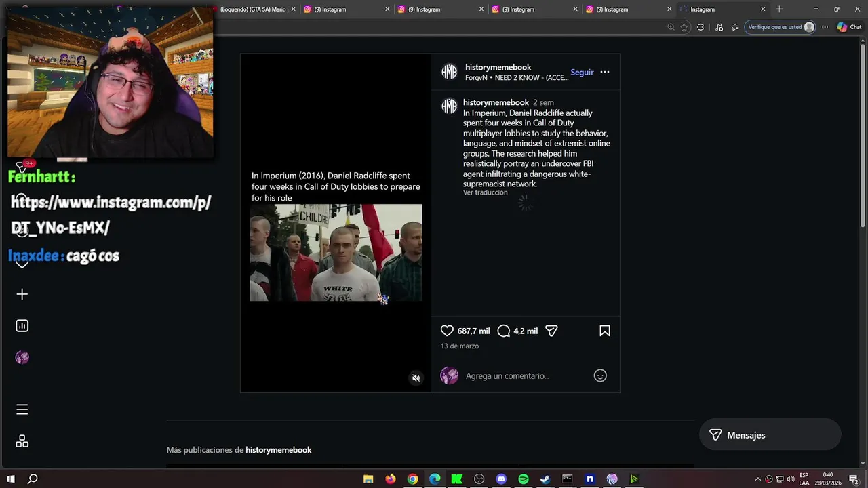868x488 pixels.
Task: Open the browser extensions icon
Action: click(701, 27)
